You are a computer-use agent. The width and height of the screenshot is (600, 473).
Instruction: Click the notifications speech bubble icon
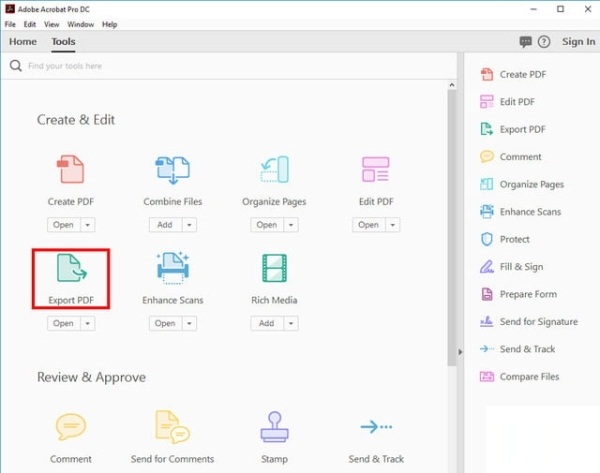526,42
